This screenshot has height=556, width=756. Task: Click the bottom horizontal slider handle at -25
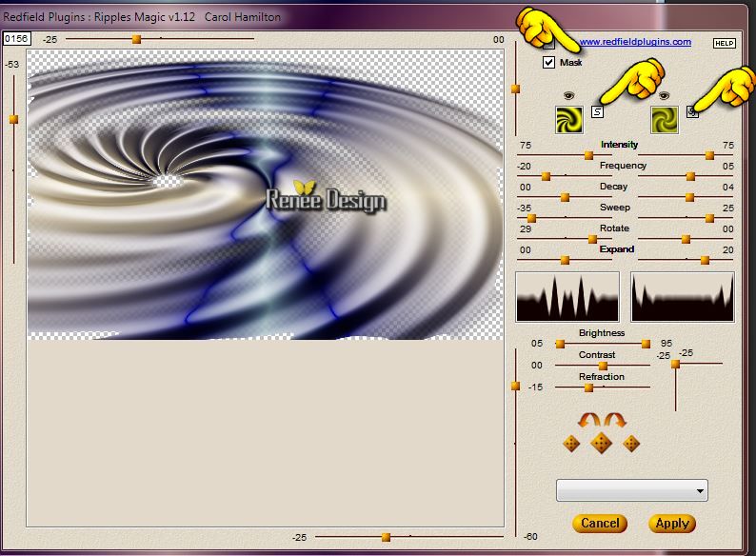386,537
